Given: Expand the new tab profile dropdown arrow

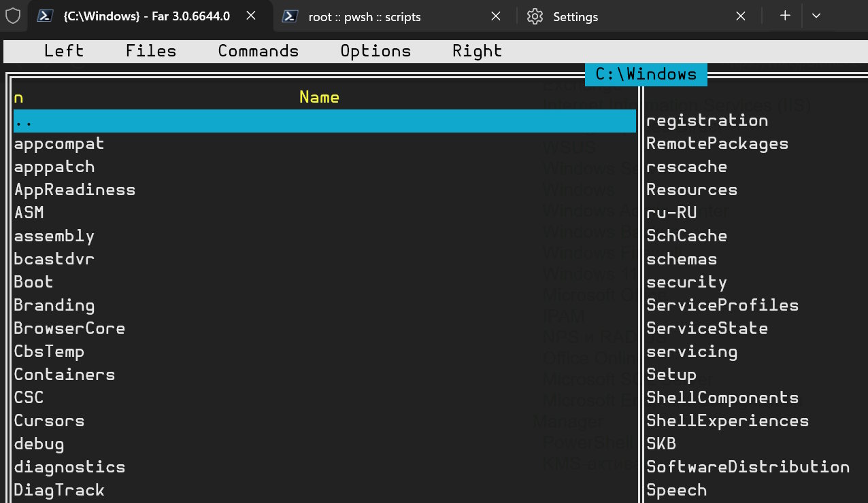Looking at the screenshot, I should pyautogui.click(x=816, y=16).
